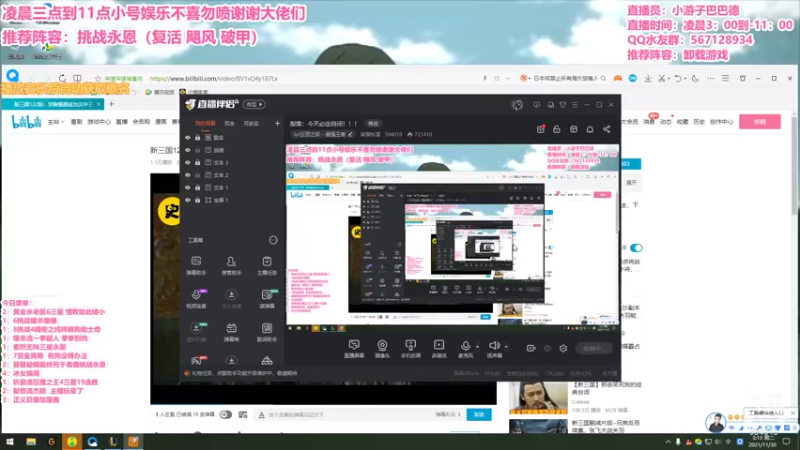This screenshot has height=450, width=800.
Task: Click the 扬声器 speaker icon
Action: coord(493,346)
